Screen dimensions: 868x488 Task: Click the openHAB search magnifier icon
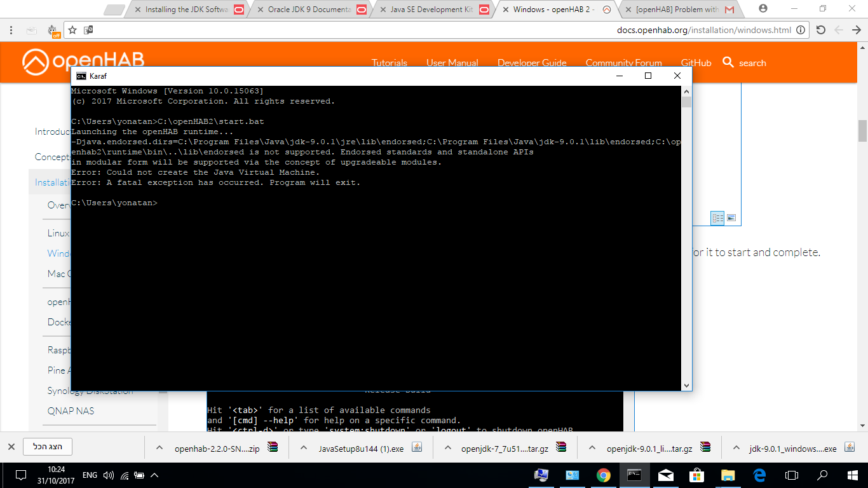click(x=728, y=62)
